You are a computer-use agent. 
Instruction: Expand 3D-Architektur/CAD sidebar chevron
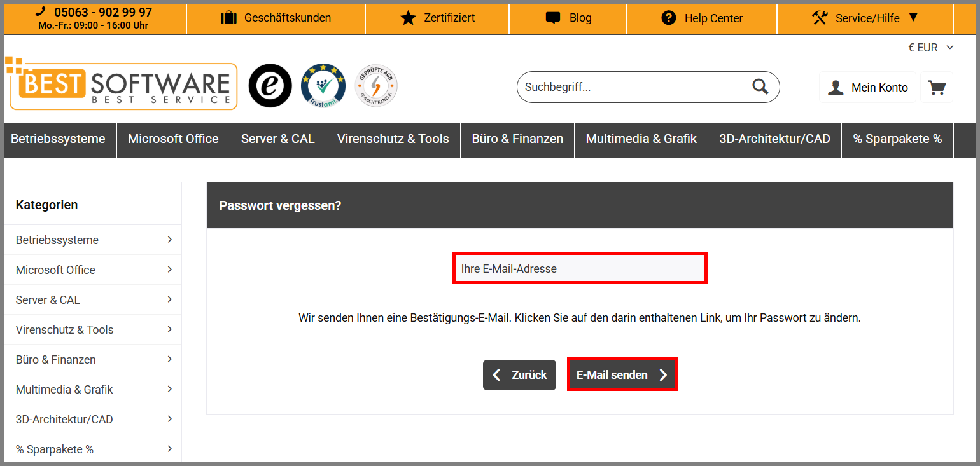(170, 419)
